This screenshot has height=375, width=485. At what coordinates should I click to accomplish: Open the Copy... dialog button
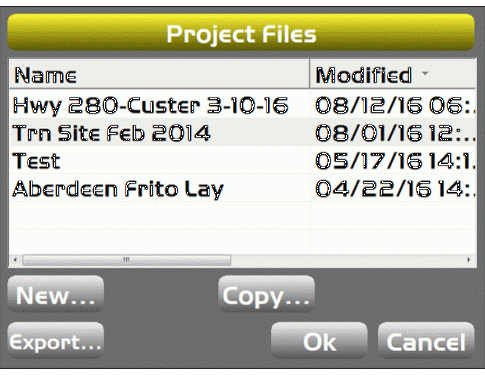[x=266, y=294]
